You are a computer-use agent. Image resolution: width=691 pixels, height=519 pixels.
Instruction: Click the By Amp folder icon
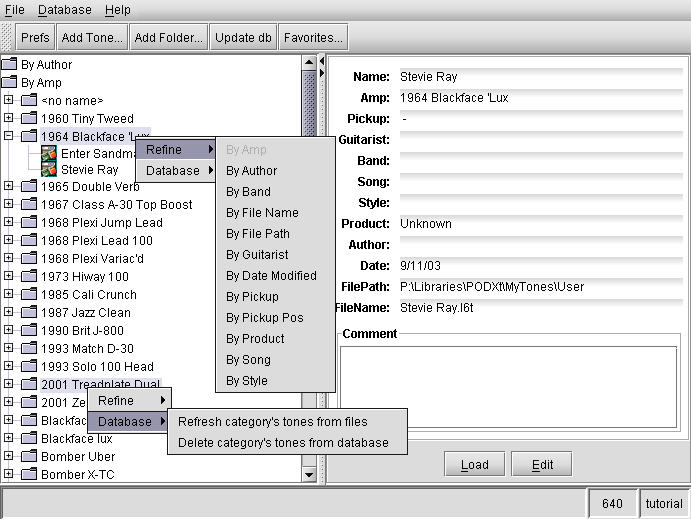10,83
